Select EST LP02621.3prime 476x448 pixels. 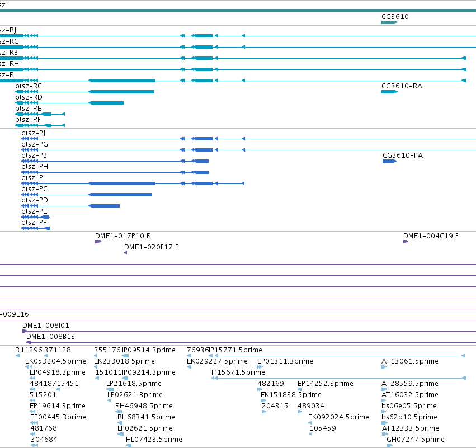(x=135, y=395)
